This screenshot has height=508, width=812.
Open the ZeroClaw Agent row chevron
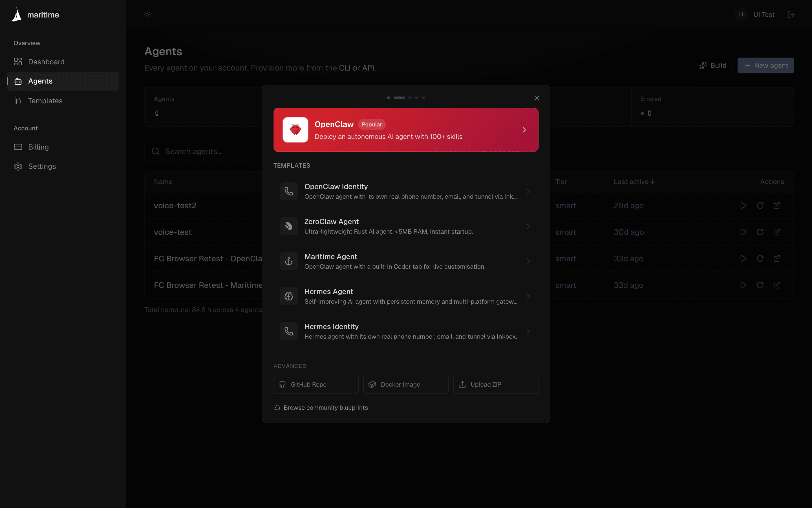point(528,226)
